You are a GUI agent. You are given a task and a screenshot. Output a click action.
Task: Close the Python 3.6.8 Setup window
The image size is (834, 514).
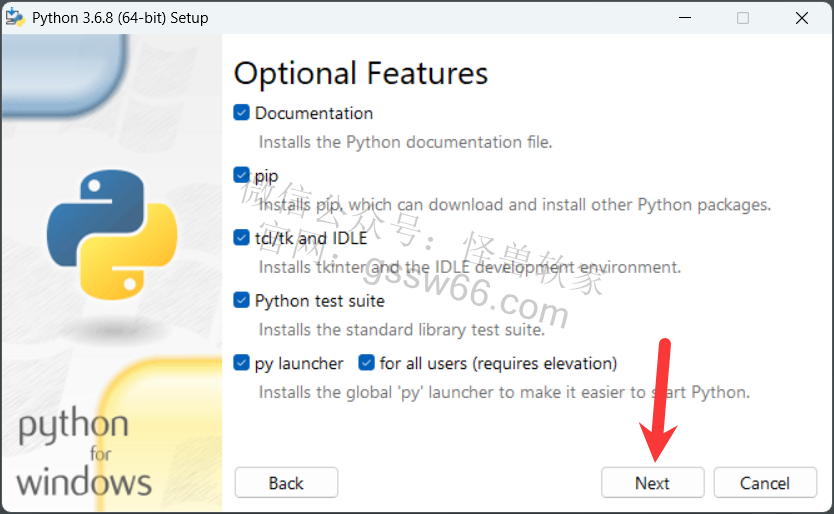click(802, 18)
